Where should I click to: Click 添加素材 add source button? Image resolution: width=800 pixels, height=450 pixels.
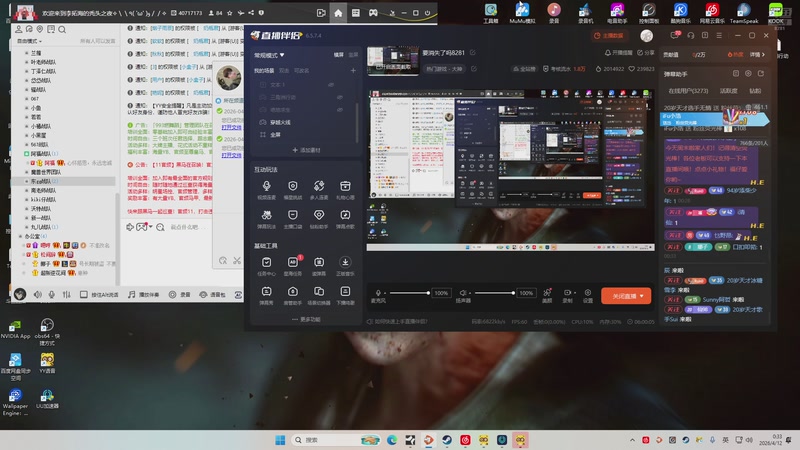[x=306, y=150]
